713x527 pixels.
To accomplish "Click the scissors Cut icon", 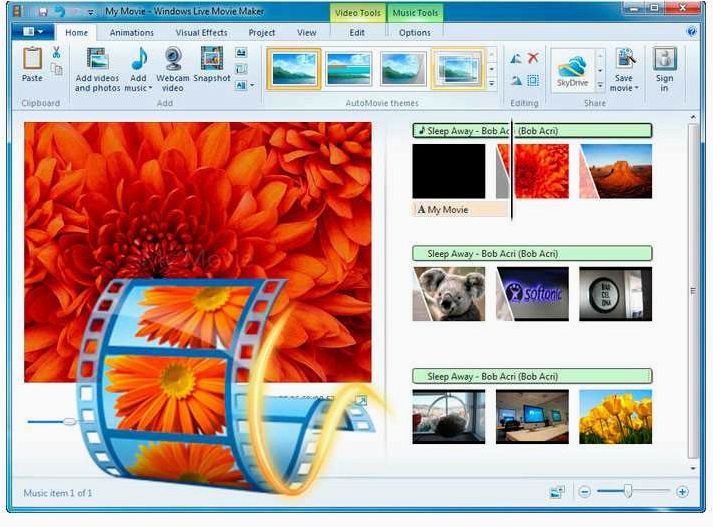I will [x=56, y=52].
